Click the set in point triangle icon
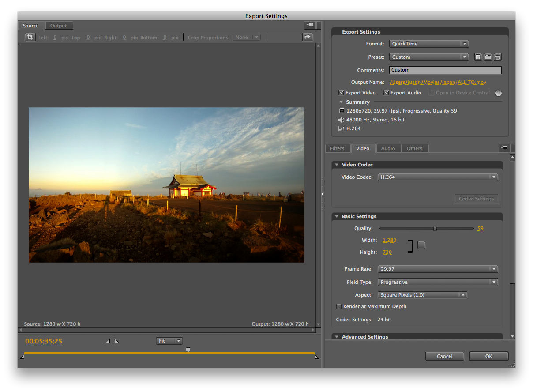 (x=108, y=341)
